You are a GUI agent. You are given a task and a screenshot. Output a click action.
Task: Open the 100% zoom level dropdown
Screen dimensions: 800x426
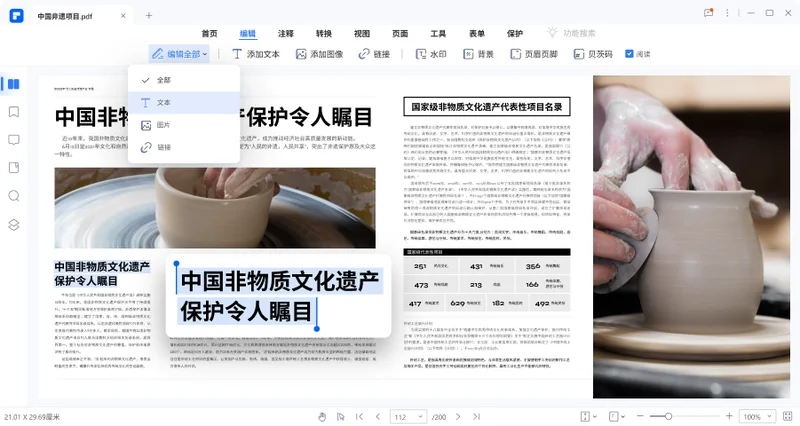(x=757, y=417)
